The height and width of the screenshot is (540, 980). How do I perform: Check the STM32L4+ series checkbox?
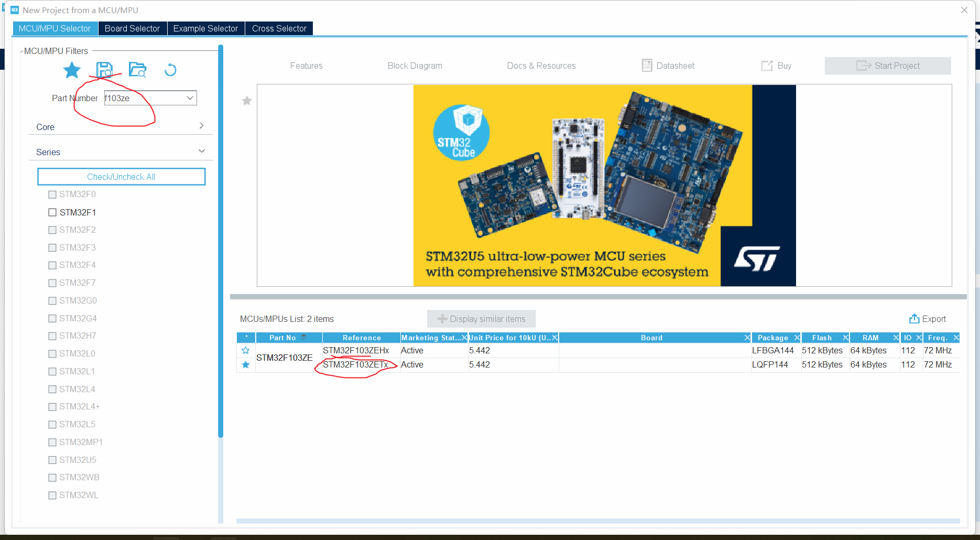tap(52, 407)
